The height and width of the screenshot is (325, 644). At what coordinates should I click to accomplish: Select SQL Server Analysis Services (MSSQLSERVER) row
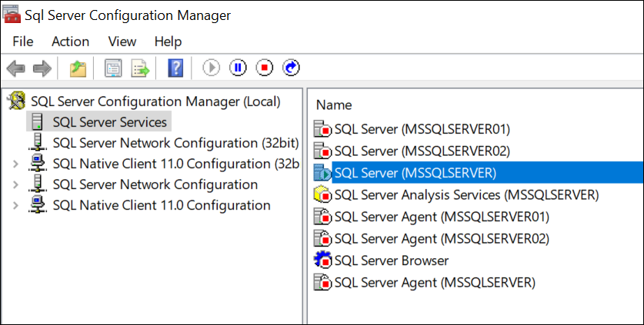click(465, 195)
